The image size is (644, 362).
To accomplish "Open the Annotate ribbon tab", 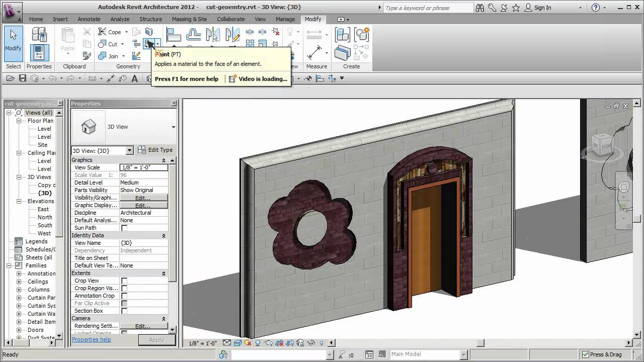I will [89, 19].
